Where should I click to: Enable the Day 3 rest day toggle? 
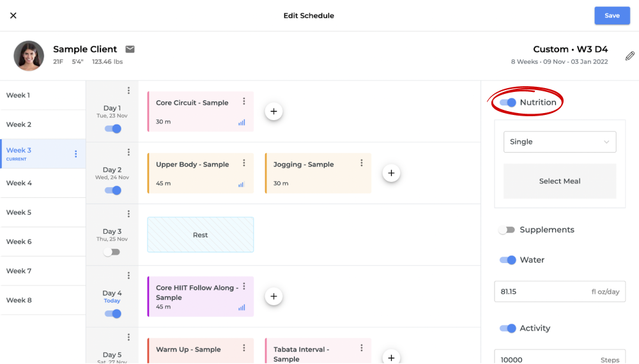pyautogui.click(x=112, y=252)
